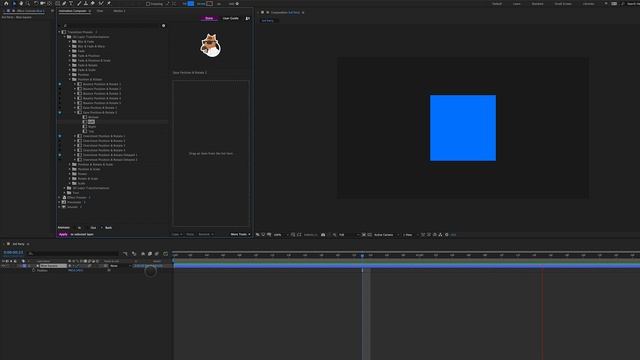Image resolution: width=640 pixels, height=360 pixels.
Task: Select the Selection arrow tool
Action: point(13,3)
